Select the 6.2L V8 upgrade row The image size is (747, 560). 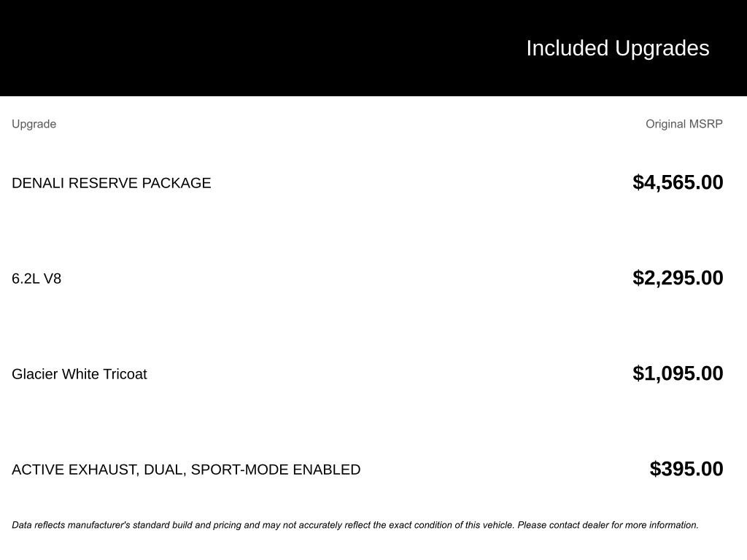tap(36, 279)
